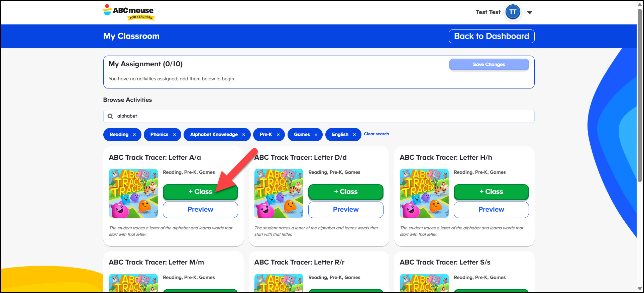Focus the alphabet search field
The image size is (644, 293).
[x=319, y=116]
